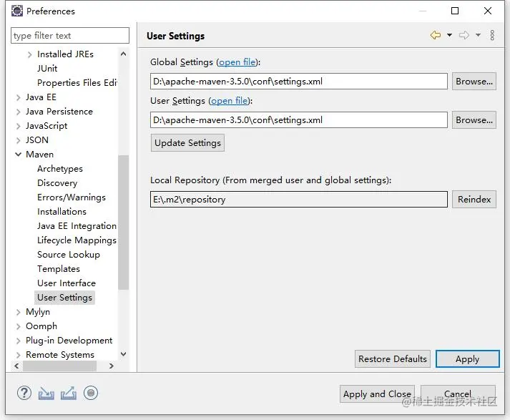Screen dimensions: 510x420
Task: Select User Interface under Maven
Action: [x=67, y=283]
